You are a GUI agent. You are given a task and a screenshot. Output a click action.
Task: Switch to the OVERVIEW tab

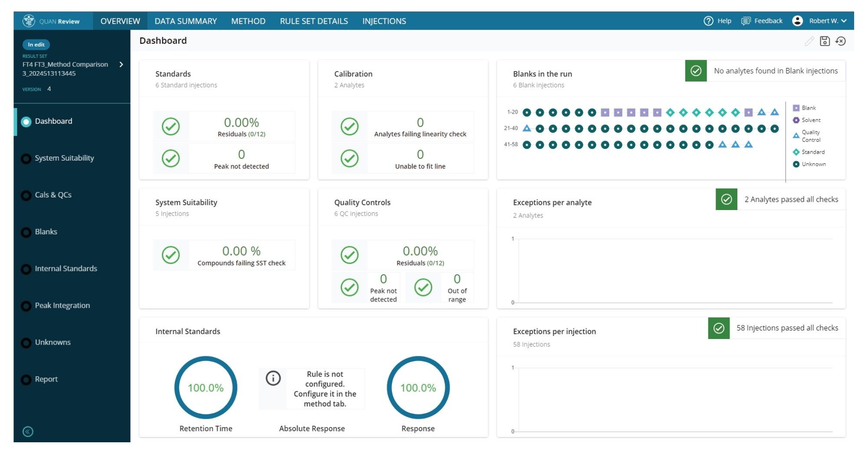120,21
